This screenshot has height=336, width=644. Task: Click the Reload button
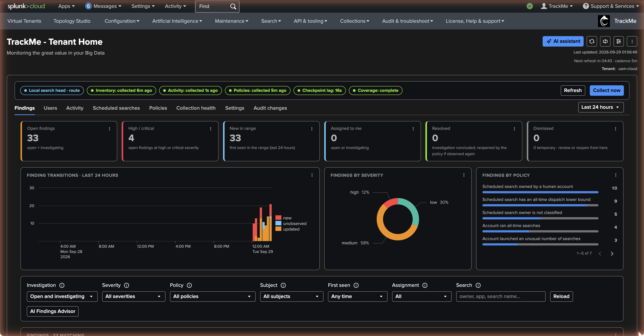pos(561,297)
